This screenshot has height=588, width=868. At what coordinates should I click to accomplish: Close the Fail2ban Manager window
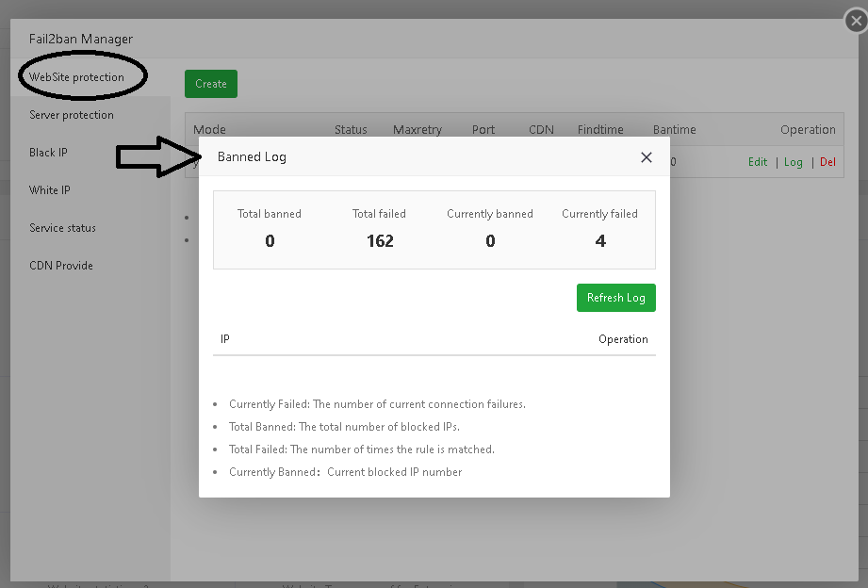coord(856,21)
